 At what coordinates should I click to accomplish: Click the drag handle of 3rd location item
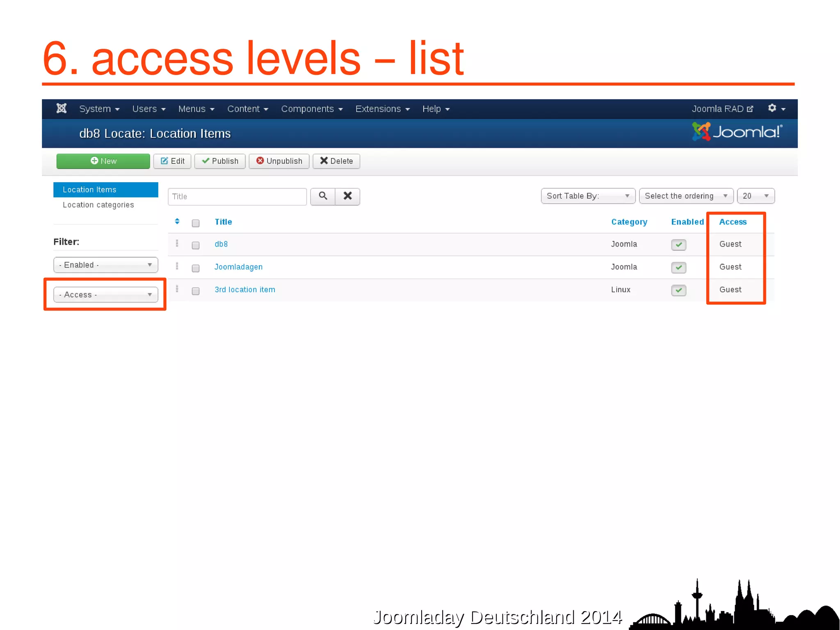177,289
